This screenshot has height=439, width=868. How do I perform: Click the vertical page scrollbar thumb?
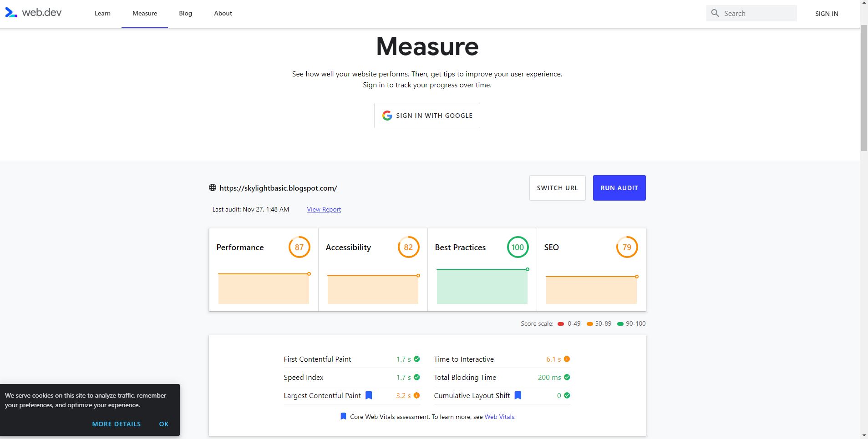[x=864, y=87]
